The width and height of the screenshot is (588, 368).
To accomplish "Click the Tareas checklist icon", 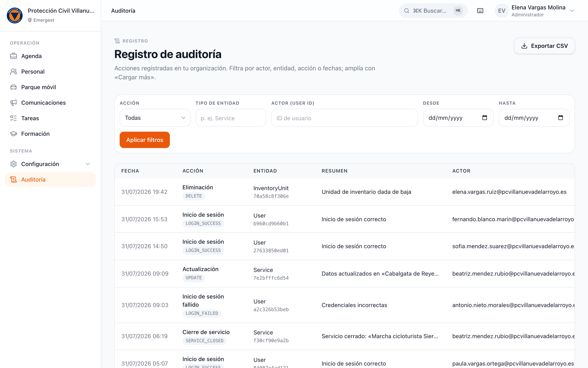I will click(x=14, y=118).
